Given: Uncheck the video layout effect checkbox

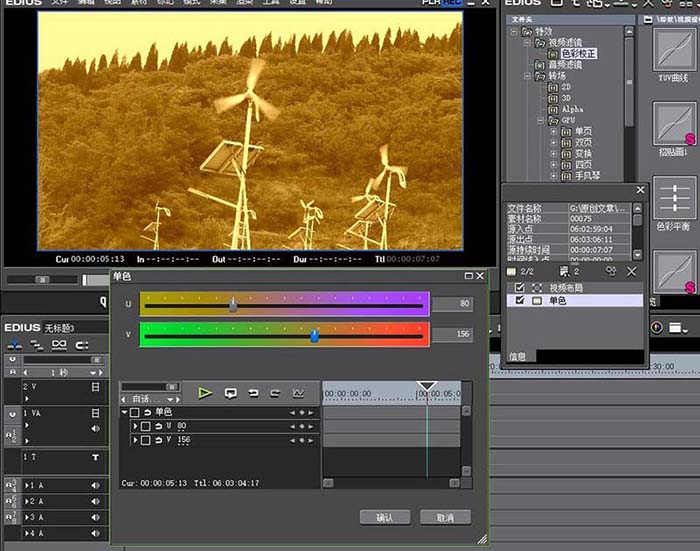Looking at the screenshot, I should tap(520, 288).
